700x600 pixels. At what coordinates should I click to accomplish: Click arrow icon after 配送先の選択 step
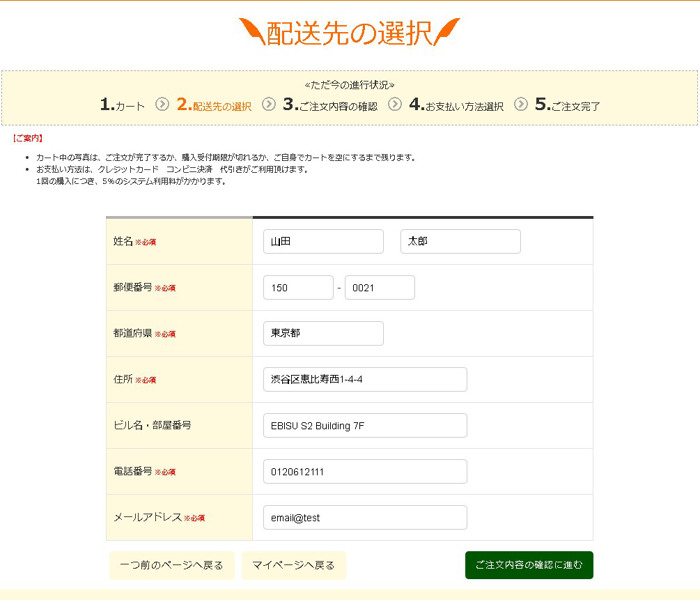click(x=269, y=105)
